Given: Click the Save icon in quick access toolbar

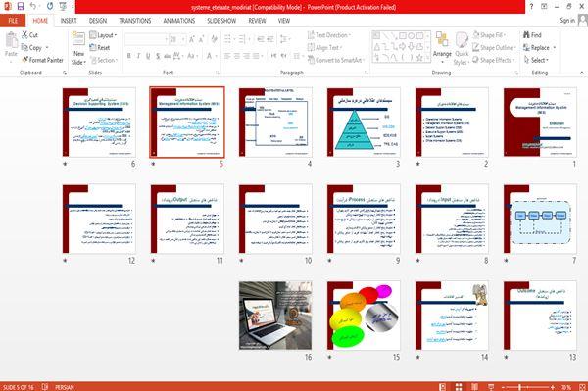Looking at the screenshot, I should (x=21, y=6).
